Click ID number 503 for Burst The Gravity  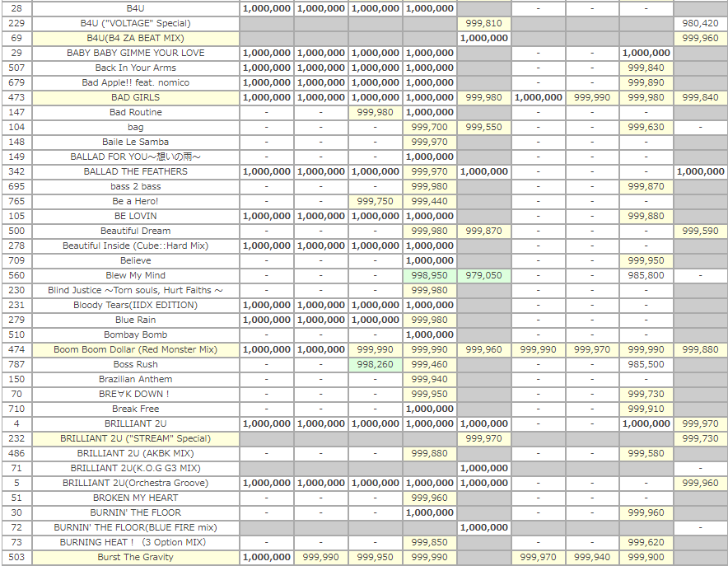click(16, 558)
